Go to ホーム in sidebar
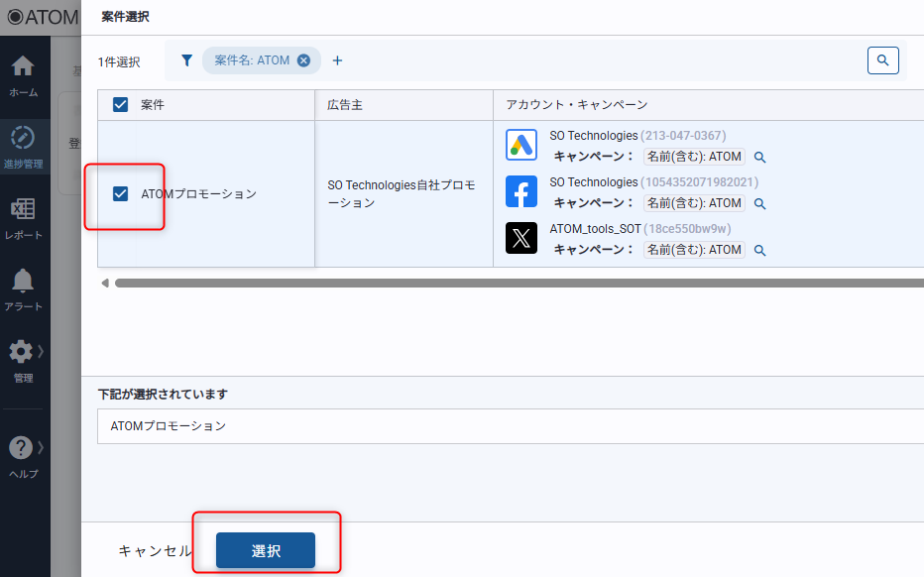Screen dimensions: 924x577 point(24,75)
